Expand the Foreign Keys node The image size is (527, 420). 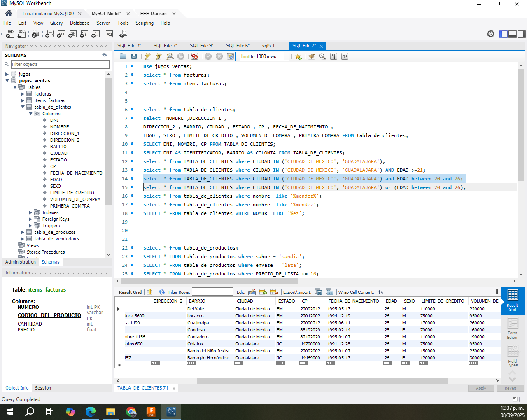coord(30,219)
